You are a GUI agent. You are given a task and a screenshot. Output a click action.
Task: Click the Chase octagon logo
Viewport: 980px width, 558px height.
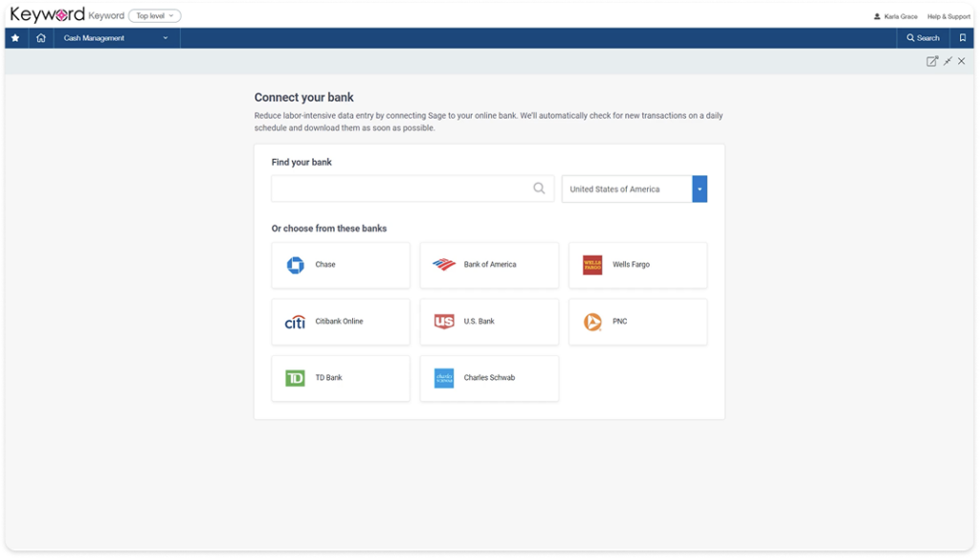pyautogui.click(x=295, y=265)
